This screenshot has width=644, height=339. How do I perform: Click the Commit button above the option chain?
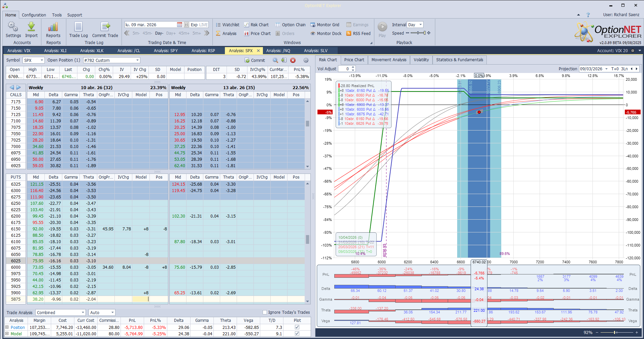pyautogui.click(x=255, y=60)
